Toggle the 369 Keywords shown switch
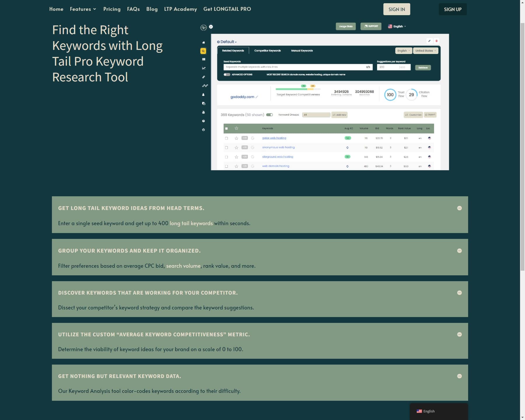This screenshot has height=420, width=525. [x=269, y=115]
